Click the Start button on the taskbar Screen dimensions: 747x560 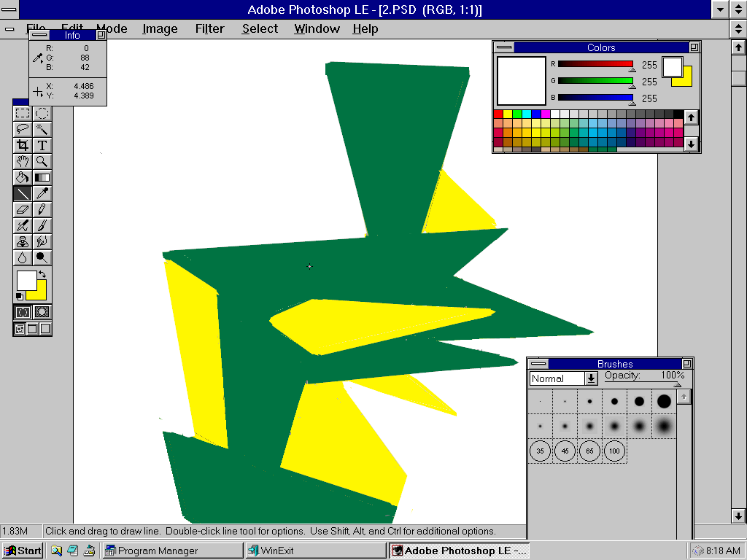click(x=22, y=551)
